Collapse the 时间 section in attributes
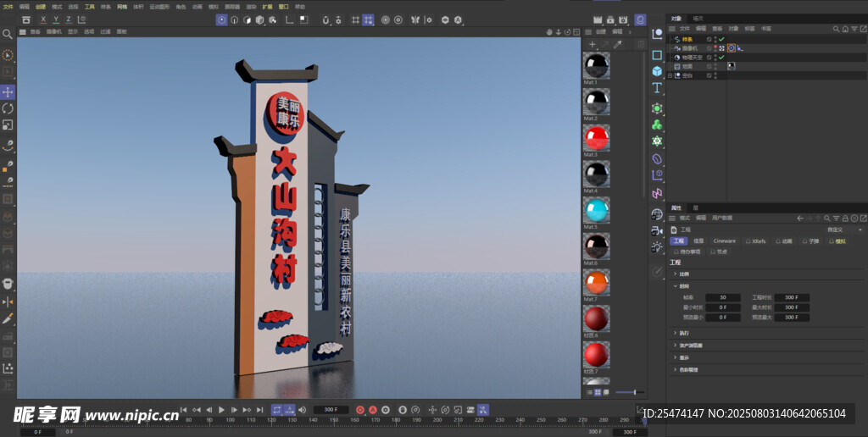The height and width of the screenshot is (437, 868). tap(676, 286)
